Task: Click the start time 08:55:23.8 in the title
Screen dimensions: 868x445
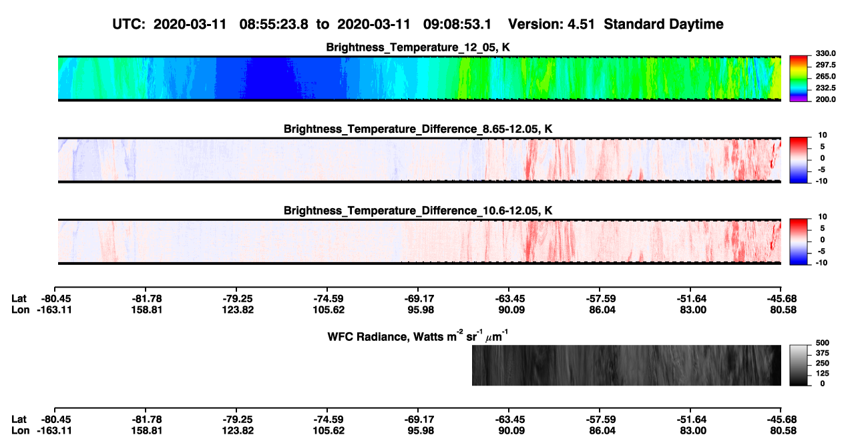Action: 274,25
